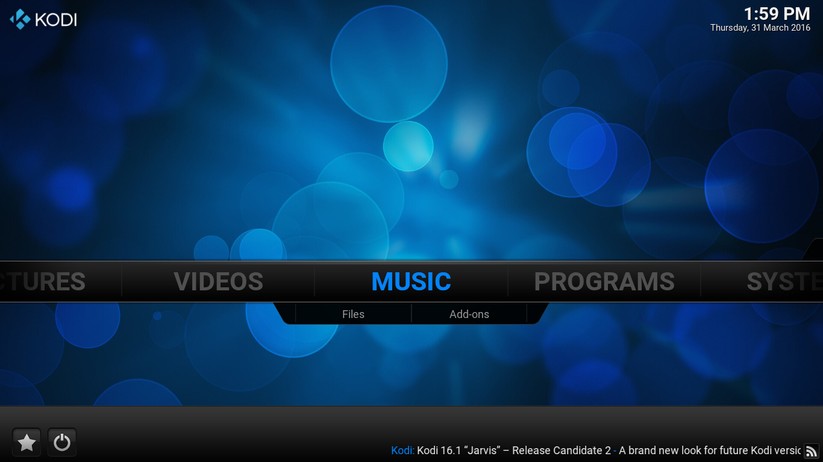Click the Kodi logo icon
This screenshot has width=823, height=462.
[x=19, y=19]
